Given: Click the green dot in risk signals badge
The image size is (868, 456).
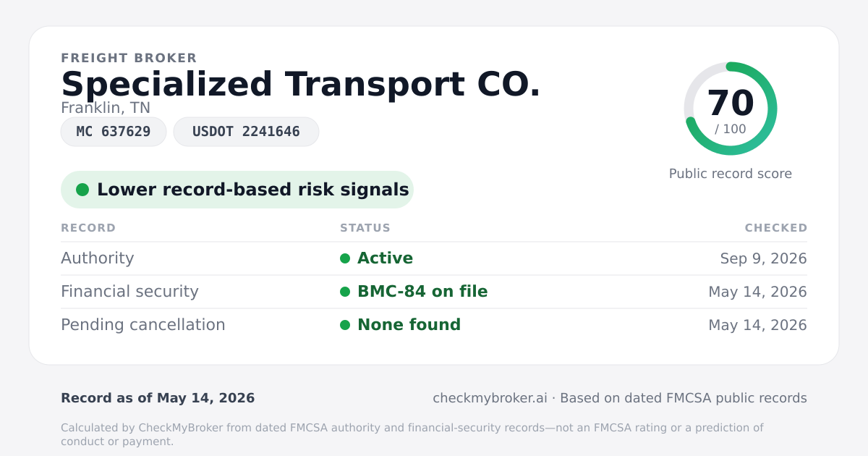Looking at the screenshot, I should pyautogui.click(x=82, y=190).
